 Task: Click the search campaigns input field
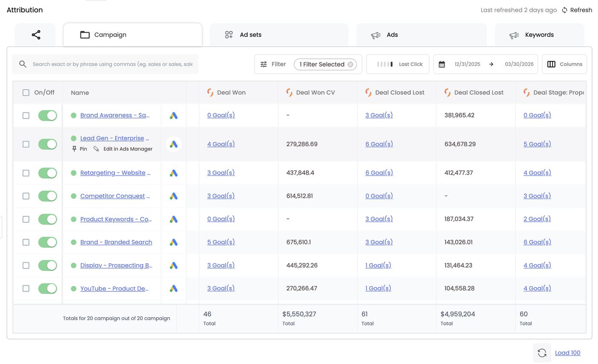point(106,64)
